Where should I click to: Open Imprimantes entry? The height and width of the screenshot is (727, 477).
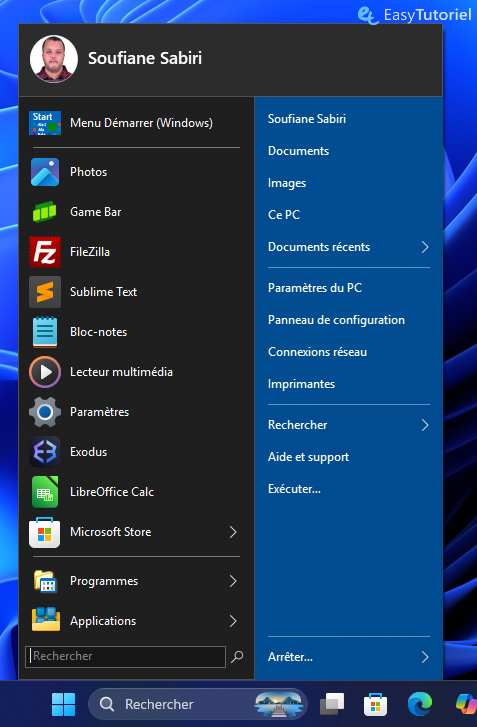coord(301,384)
